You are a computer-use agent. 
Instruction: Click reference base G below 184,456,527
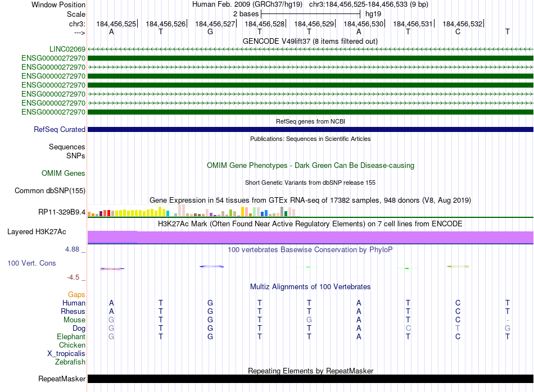click(210, 31)
